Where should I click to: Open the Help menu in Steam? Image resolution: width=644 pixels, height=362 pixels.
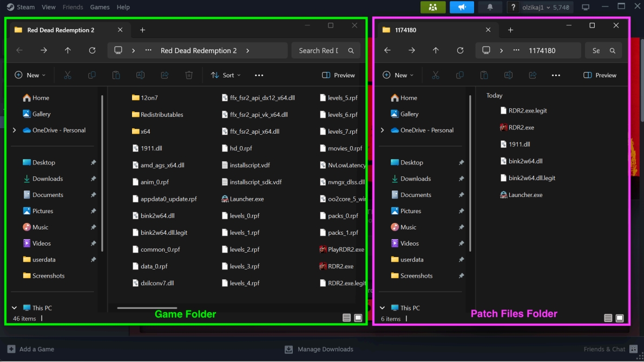tap(123, 7)
